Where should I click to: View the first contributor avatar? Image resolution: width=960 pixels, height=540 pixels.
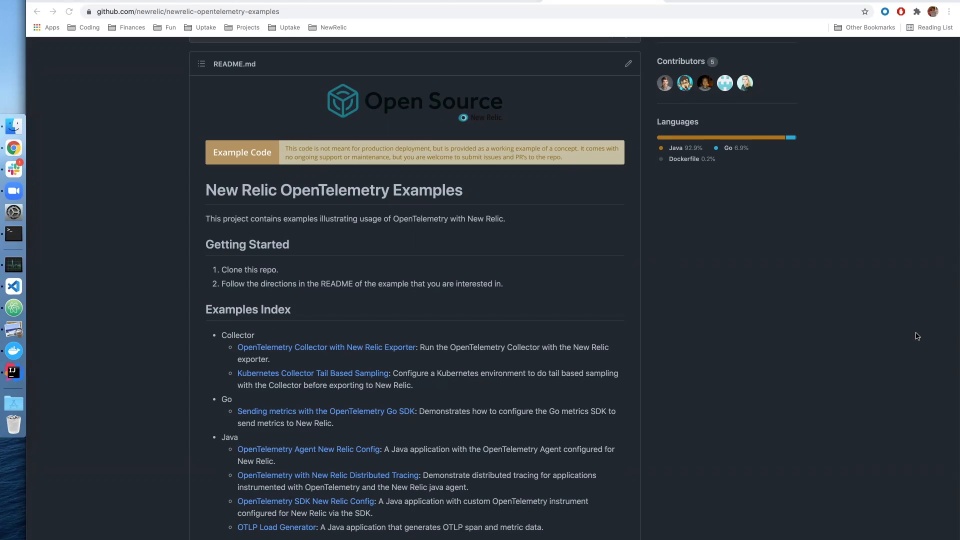click(x=665, y=83)
